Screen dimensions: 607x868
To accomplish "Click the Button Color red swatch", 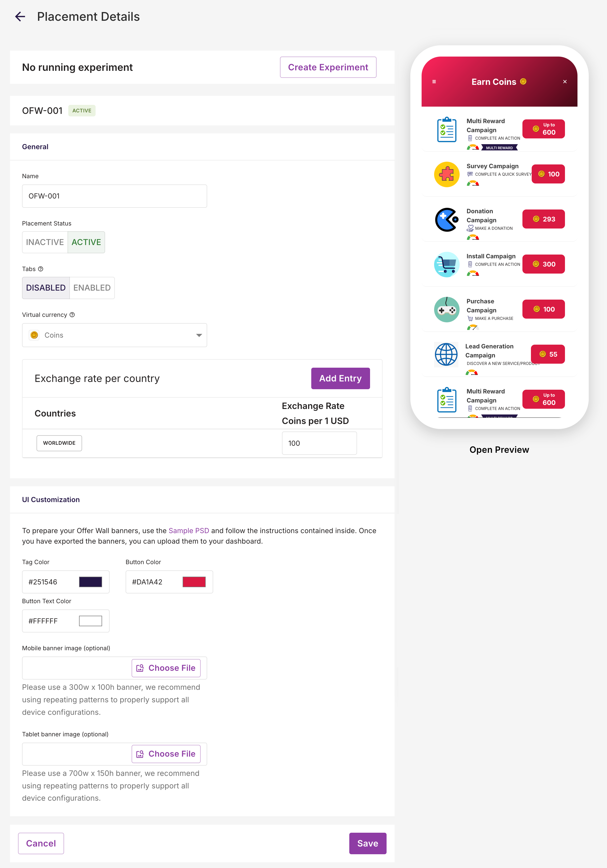I will [194, 582].
